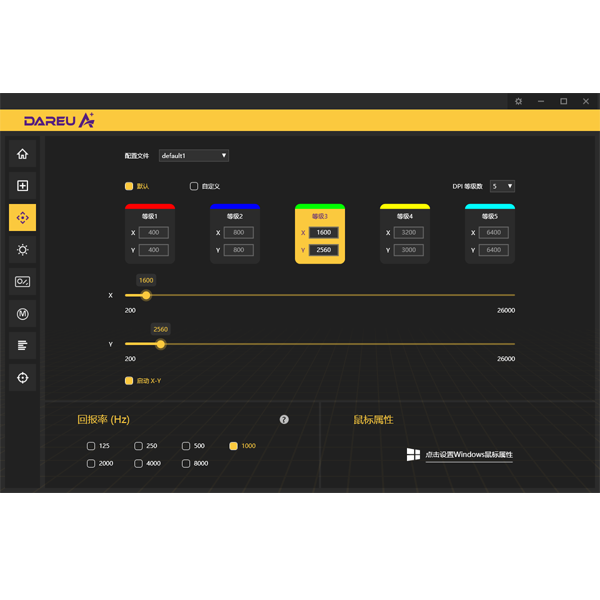
Task: Click the 等级3 Y value input field
Action: [324, 250]
